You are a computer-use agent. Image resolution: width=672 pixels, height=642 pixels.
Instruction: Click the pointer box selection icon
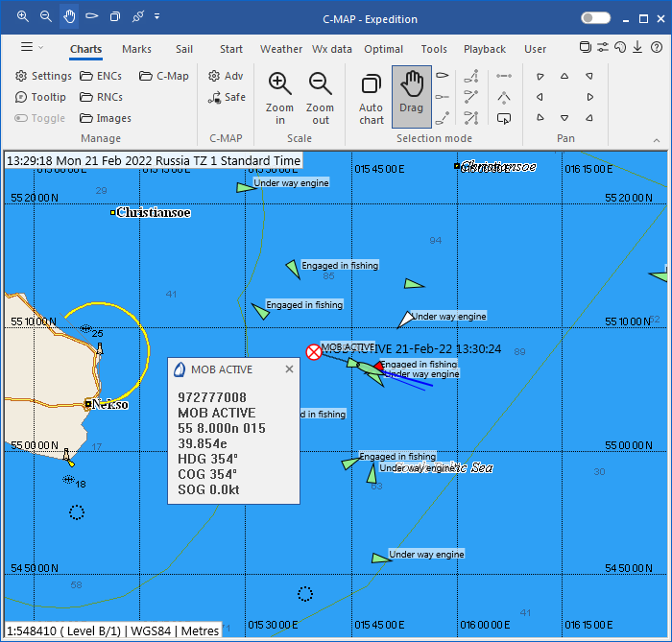[504, 118]
